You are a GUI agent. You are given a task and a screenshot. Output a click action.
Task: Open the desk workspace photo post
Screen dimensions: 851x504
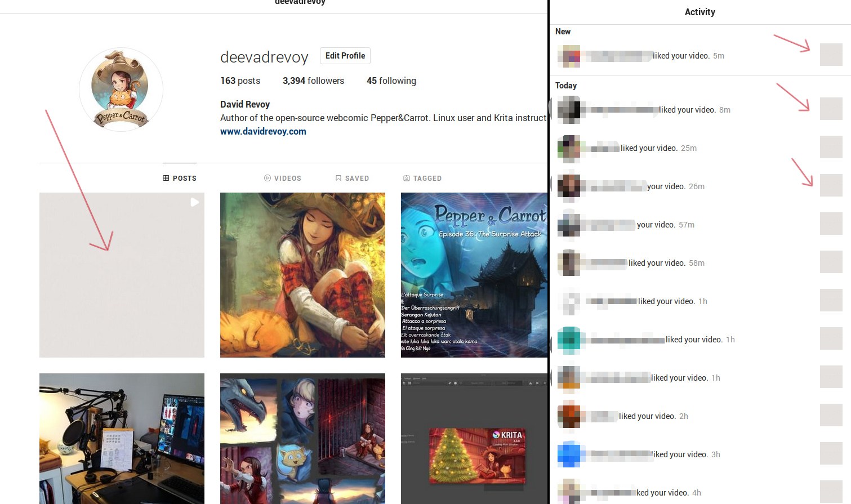click(122, 439)
